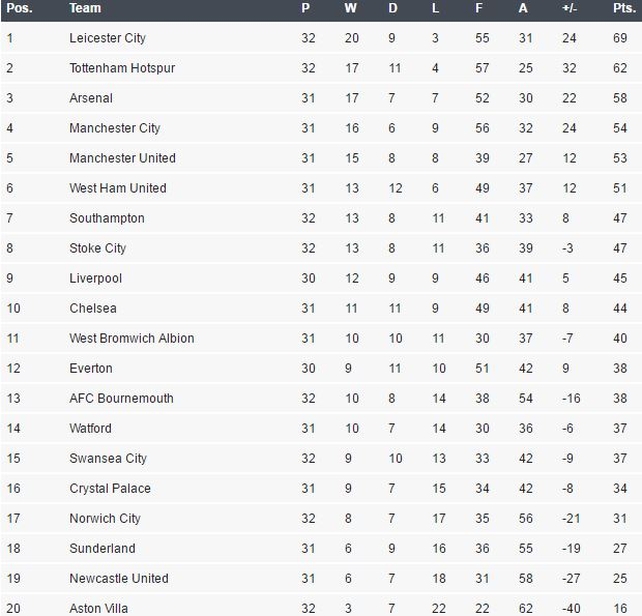Image resolution: width=642 pixels, height=616 pixels.
Task: Open the Liverpool team entry
Action: (96, 279)
